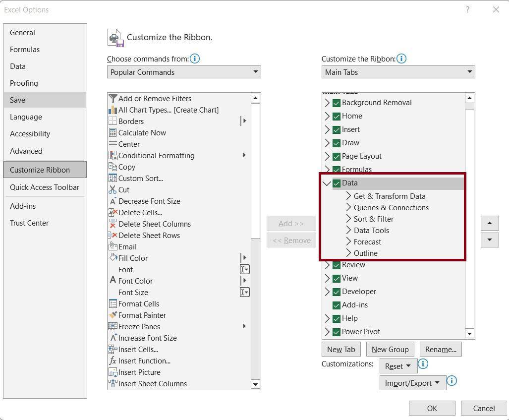The height and width of the screenshot is (420, 509).
Task: Select the Calculate Now calculator icon
Action: tap(113, 132)
